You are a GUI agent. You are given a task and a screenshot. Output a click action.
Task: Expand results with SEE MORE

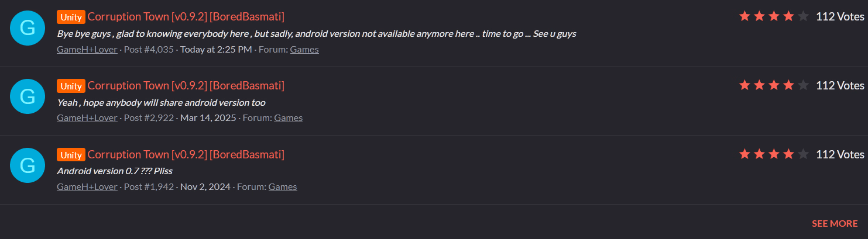click(x=834, y=224)
